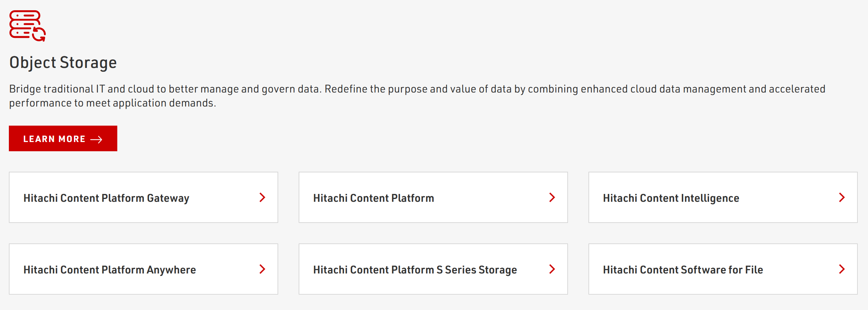Open Hitachi Content Platform S Series Storage
The height and width of the screenshot is (310, 868).
pyautogui.click(x=433, y=269)
